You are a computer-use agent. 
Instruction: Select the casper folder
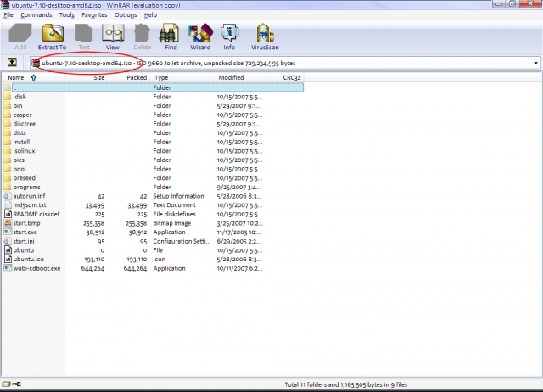(x=22, y=115)
